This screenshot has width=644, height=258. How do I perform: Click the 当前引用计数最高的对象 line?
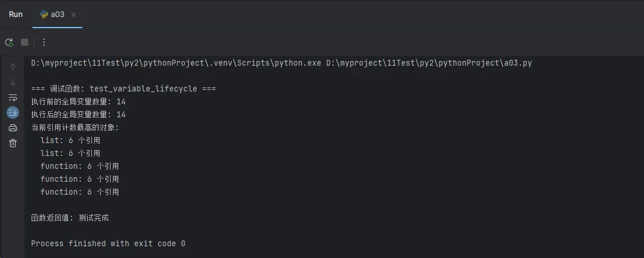75,128
